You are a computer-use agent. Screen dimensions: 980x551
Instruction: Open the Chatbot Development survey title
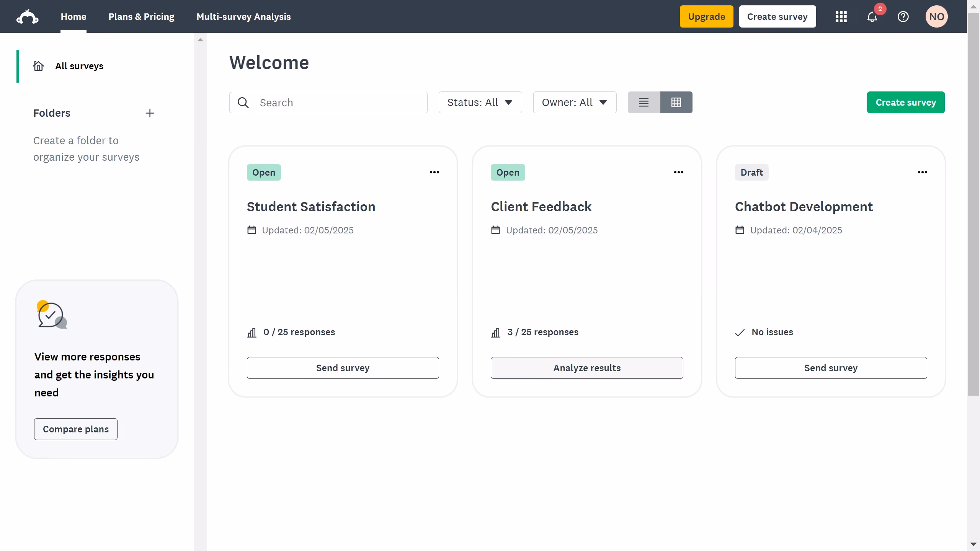tap(804, 207)
